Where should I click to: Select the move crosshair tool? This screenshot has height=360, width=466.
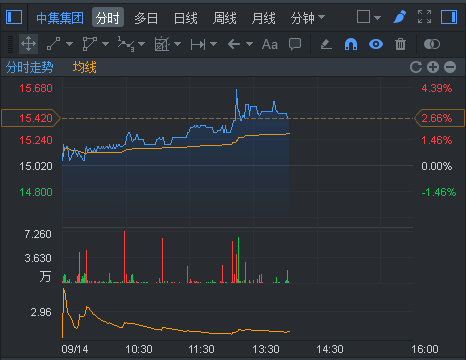[x=28, y=44]
